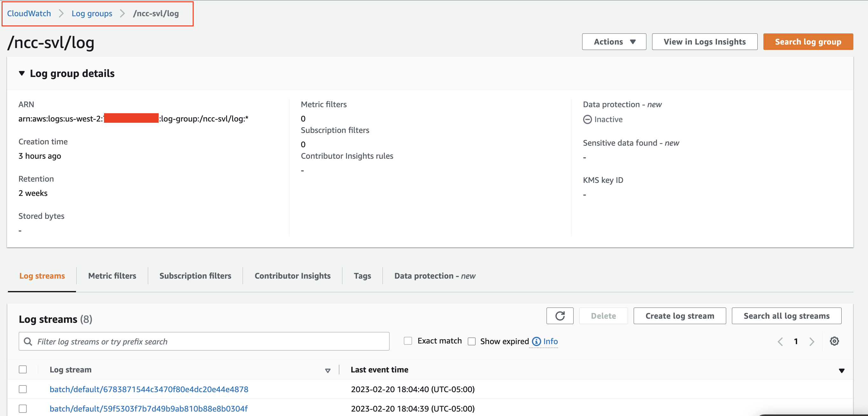Go to the previous page of log streams

coord(780,342)
